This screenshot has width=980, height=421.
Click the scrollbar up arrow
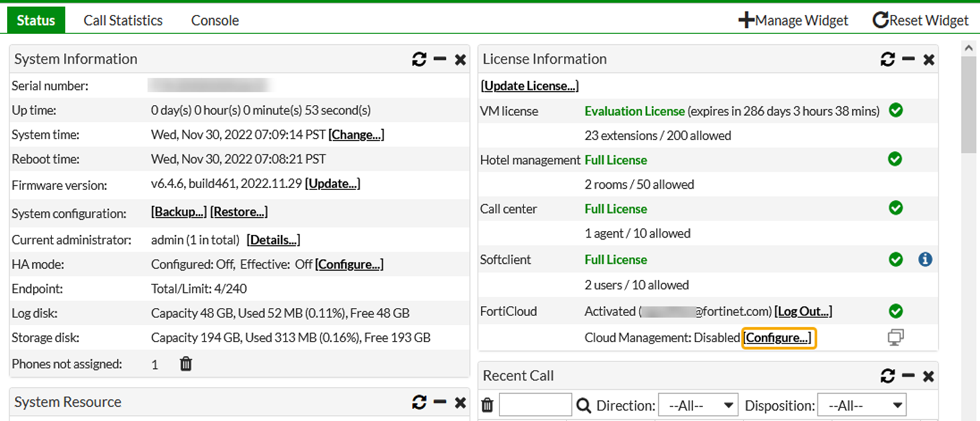point(969,48)
